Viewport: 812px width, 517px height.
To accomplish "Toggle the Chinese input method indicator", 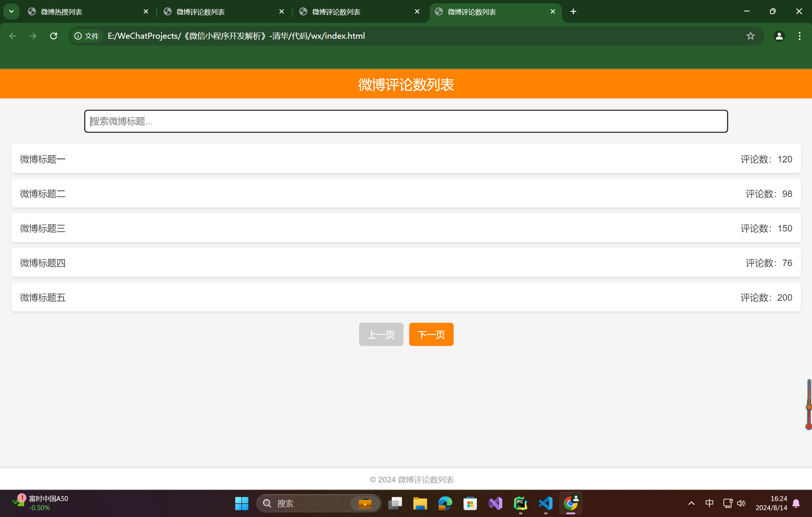I will point(709,503).
